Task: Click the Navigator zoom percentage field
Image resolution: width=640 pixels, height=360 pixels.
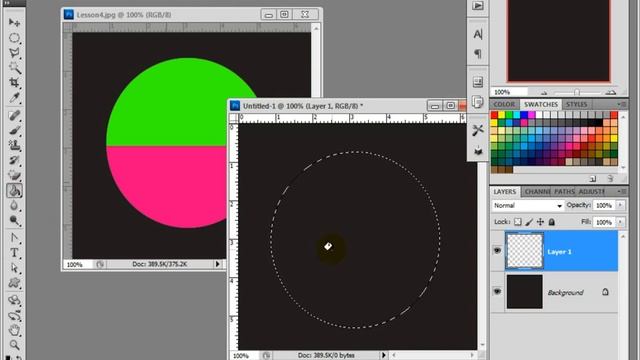Action: pyautogui.click(x=509, y=92)
